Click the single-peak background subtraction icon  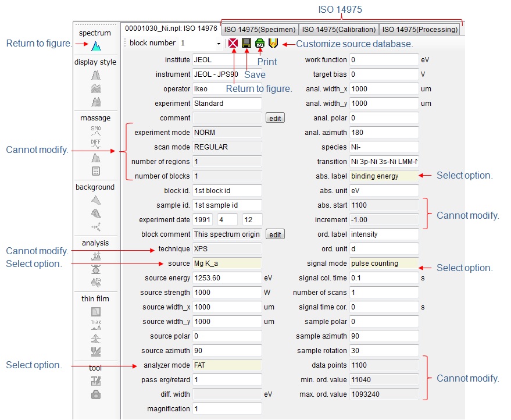(x=96, y=200)
